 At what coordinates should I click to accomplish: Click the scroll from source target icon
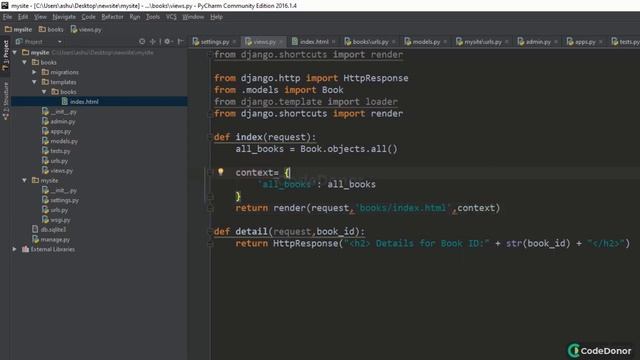click(142, 41)
